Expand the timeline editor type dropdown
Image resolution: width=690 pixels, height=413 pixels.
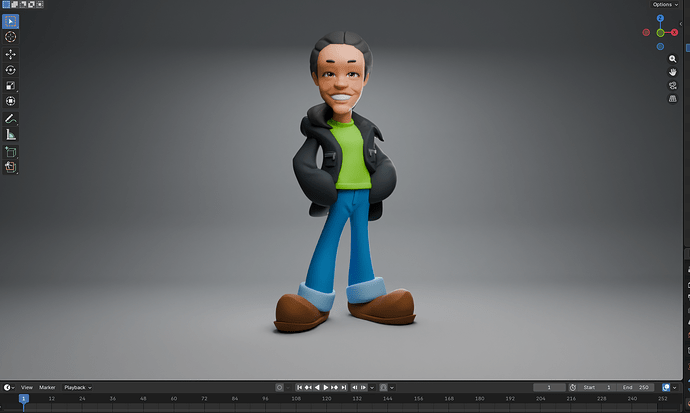click(x=9, y=387)
